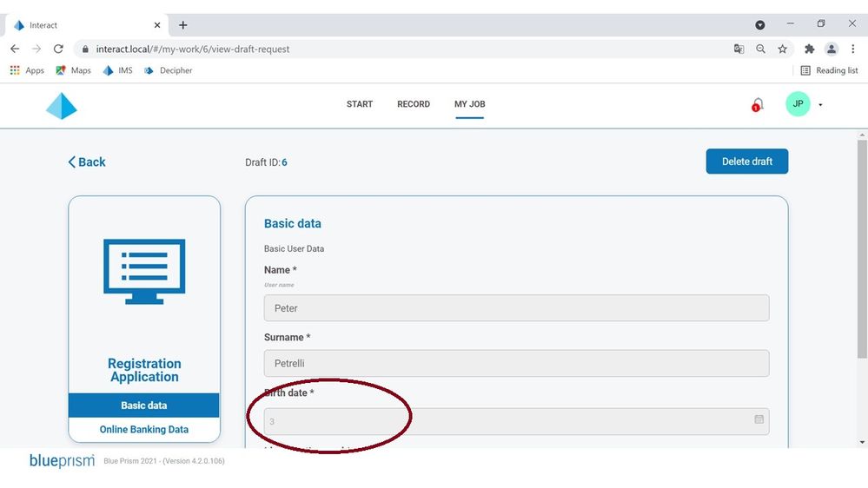Open the Chrome profile icon
The image size is (868, 488).
point(832,49)
